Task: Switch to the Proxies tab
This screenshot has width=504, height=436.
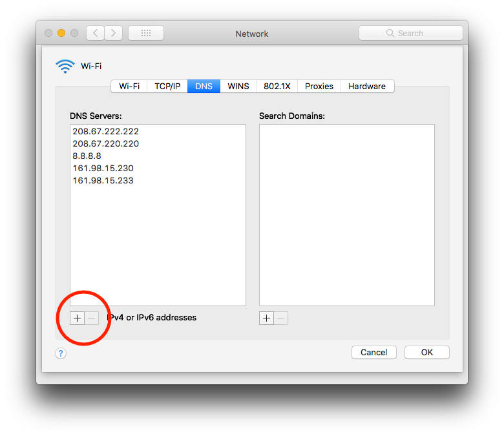Action: click(319, 86)
